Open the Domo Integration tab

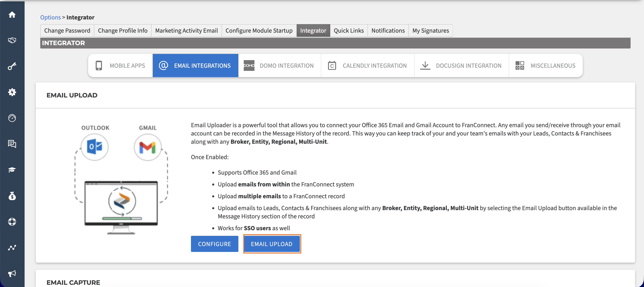pyautogui.click(x=280, y=65)
